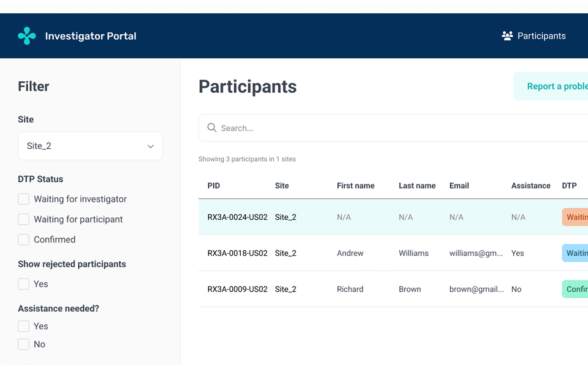Tick No under Assistance needed
This screenshot has height=365, width=588.
24,344
